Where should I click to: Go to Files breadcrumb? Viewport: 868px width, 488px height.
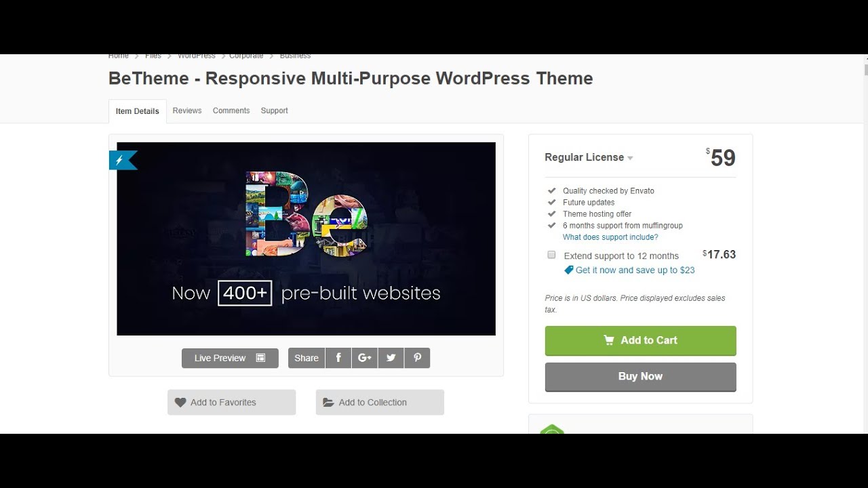coord(153,56)
